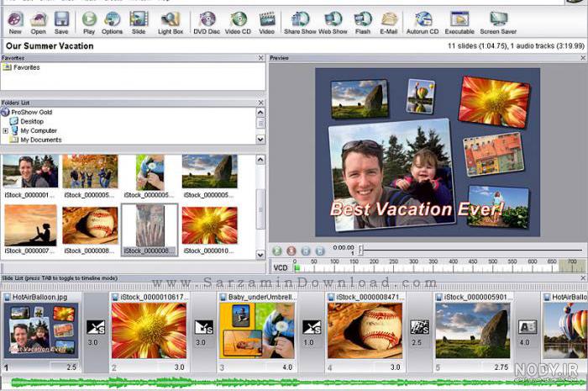Start preview with the green play button
Screen dimensions: 588x391
coord(276,251)
